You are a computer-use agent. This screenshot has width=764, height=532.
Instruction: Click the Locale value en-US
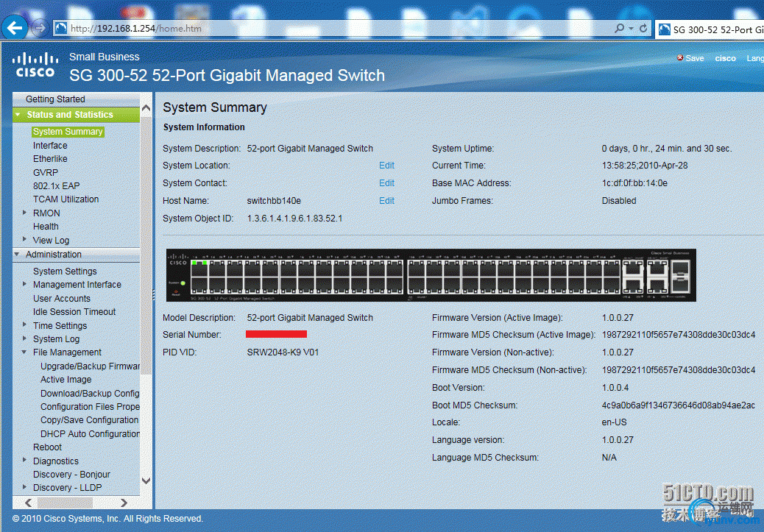(x=614, y=422)
